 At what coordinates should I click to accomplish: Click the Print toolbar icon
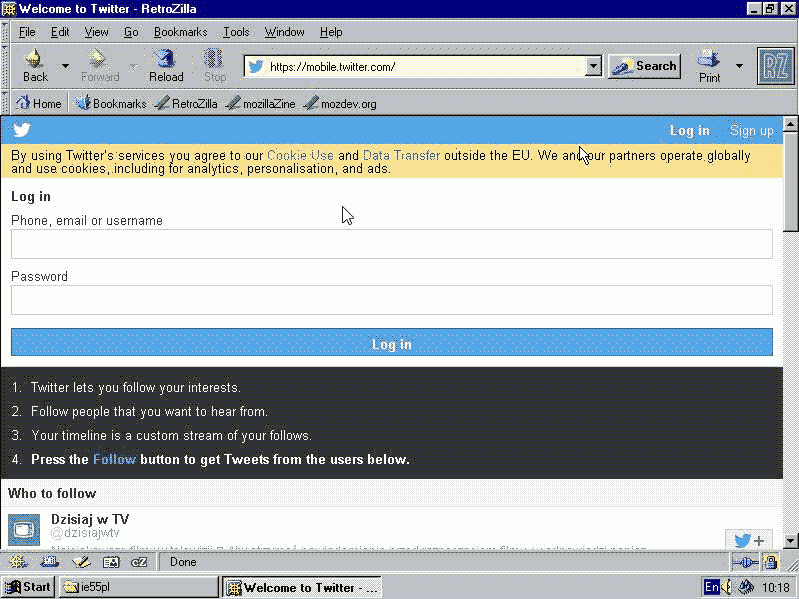[x=709, y=66]
